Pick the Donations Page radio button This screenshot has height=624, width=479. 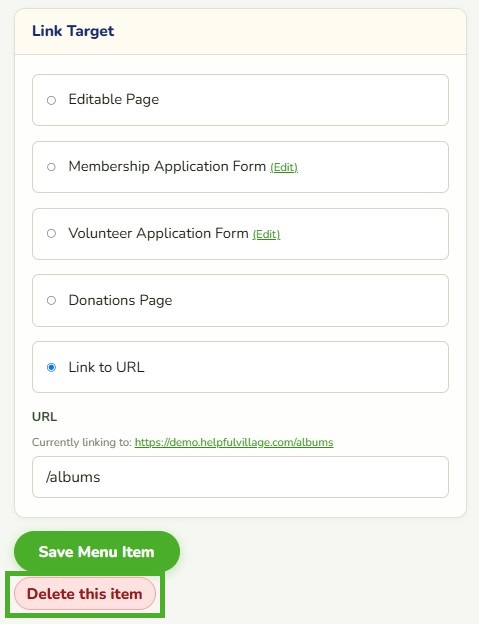pyautogui.click(x=51, y=300)
